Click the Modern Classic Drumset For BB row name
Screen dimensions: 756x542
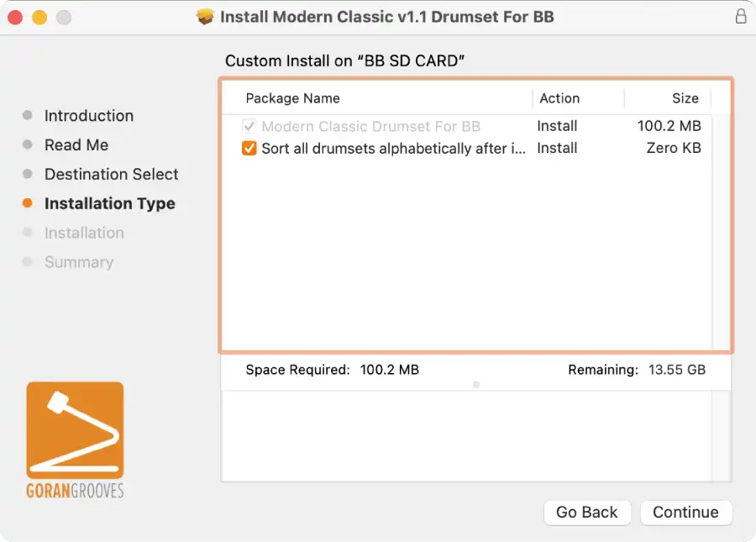coord(370,126)
